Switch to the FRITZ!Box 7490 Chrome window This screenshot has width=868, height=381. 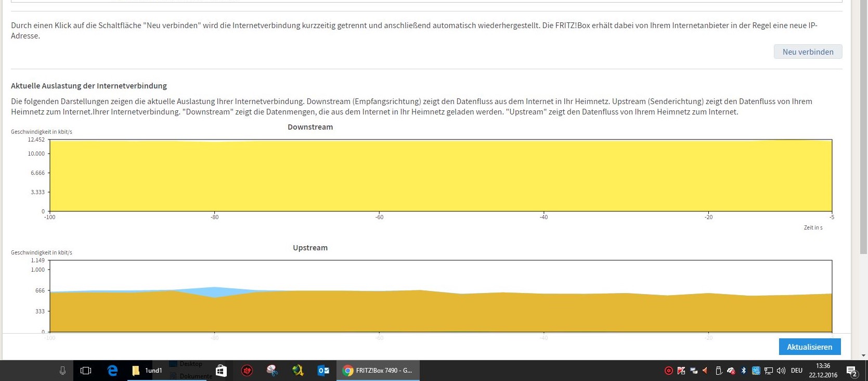click(378, 371)
